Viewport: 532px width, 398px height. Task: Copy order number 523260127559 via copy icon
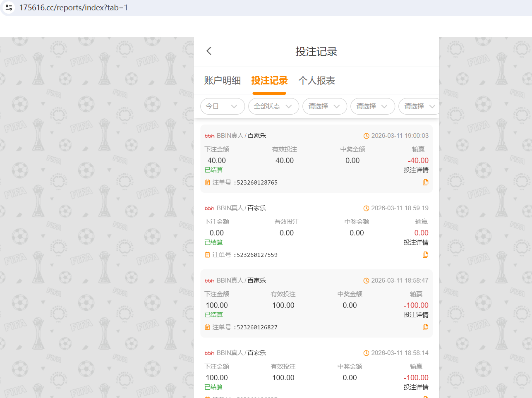[426, 254]
